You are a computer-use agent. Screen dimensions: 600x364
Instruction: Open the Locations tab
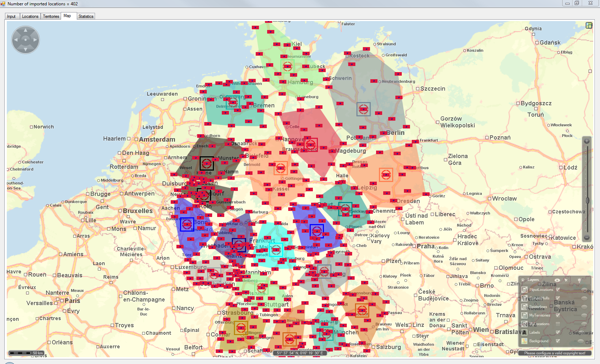click(x=30, y=16)
